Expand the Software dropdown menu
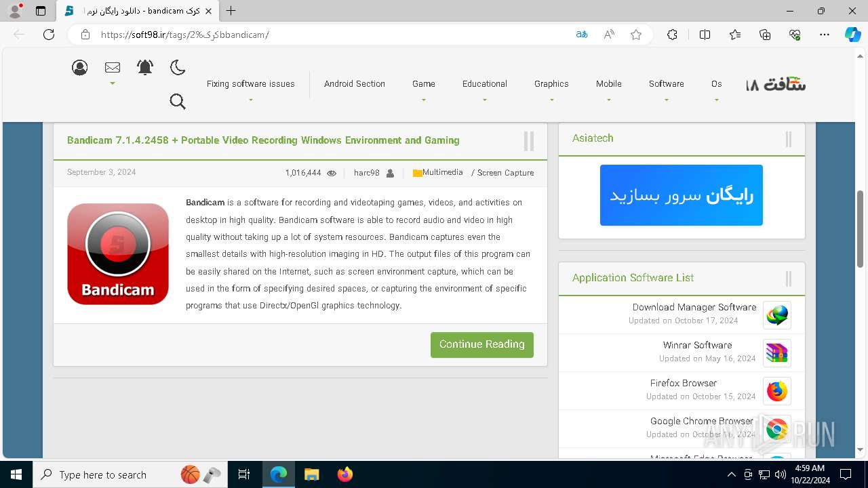Viewport: 868px width, 488px height. 666,84
